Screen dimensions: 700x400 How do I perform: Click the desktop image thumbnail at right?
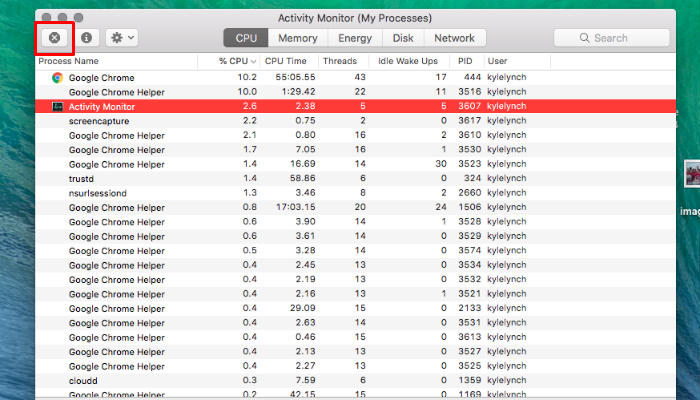point(690,174)
